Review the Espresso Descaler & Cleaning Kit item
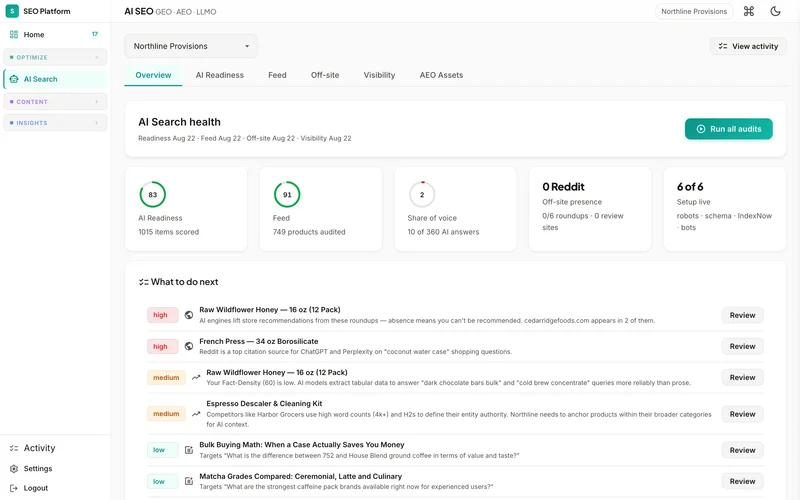The width and height of the screenshot is (800, 500). coord(742,414)
